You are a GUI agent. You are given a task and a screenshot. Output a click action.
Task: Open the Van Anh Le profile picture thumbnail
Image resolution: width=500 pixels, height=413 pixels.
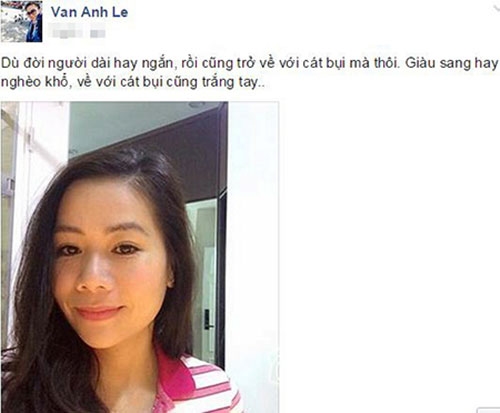pyautogui.click(x=22, y=21)
